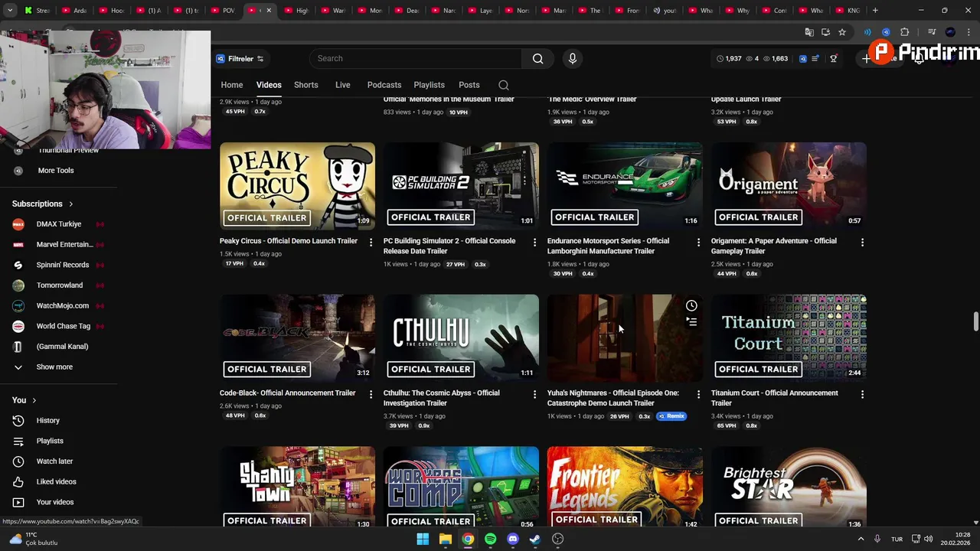
Task: Open options menu for Endurance Motorsport Series video
Action: pyautogui.click(x=698, y=242)
